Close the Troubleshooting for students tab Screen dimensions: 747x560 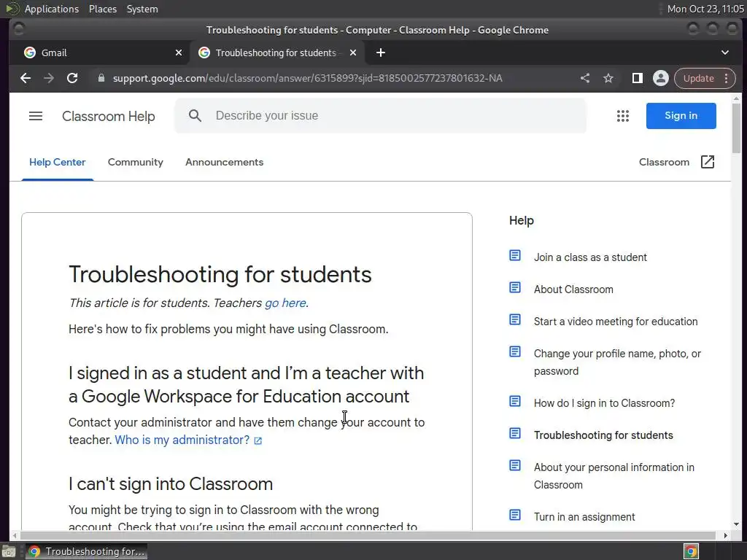tap(353, 52)
